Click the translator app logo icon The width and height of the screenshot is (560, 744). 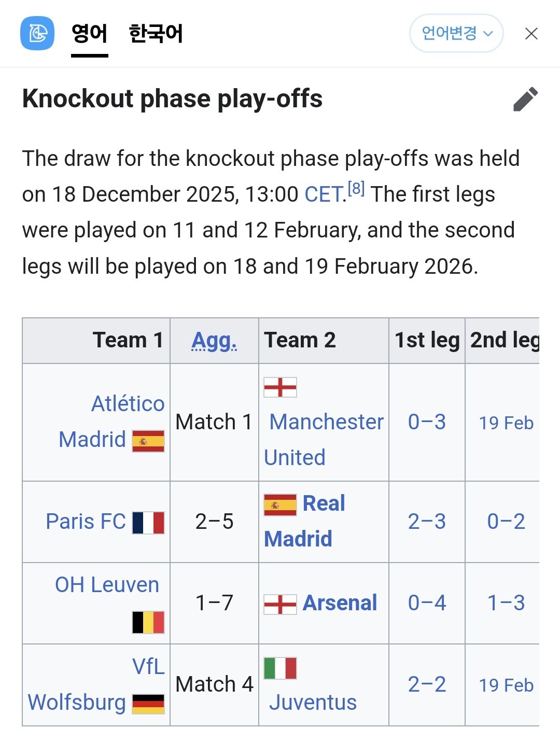click(x=37, y=34)
